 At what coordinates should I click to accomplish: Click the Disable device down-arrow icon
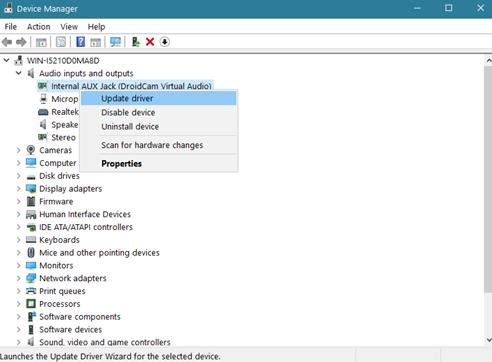[164, 42]
